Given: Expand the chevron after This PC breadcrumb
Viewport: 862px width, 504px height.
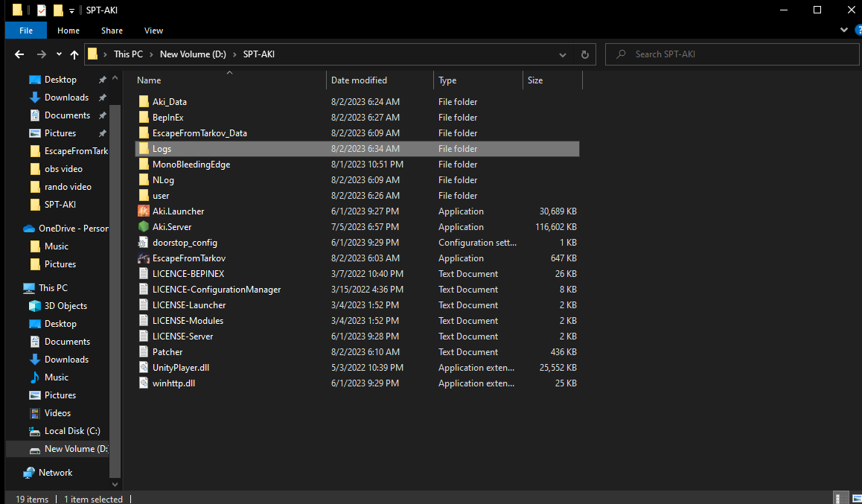Looking at the screenshot, I should point(151,54).
